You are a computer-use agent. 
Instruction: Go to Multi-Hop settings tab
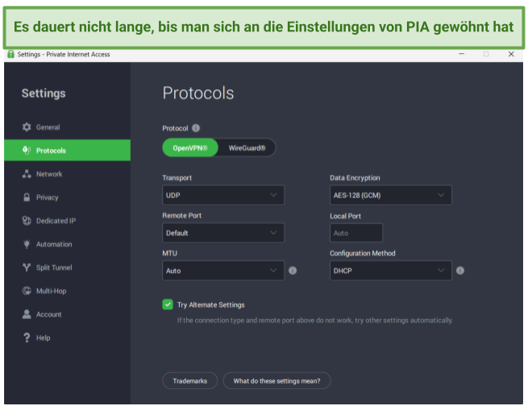pyautogui.click(x=50, y=291)
